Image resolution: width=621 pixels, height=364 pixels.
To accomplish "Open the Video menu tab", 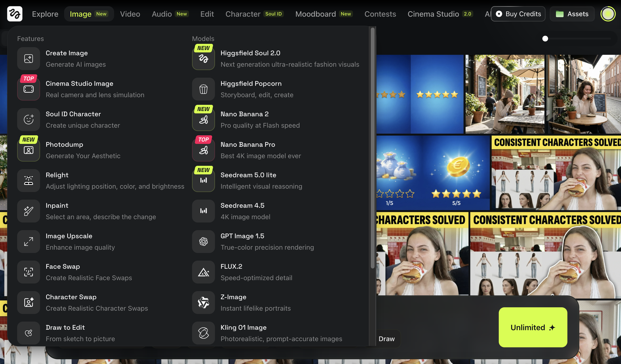I will [x=130, y=14].
